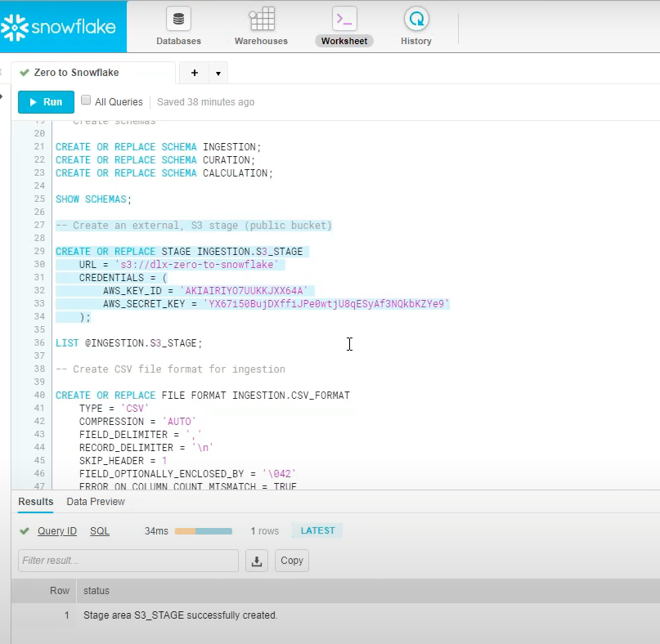Click the 'CREATE OR REPLACE SCHEMA CALCULATION;' line
The width and height of the screenshot is (660, 644).
pos(164,173)
